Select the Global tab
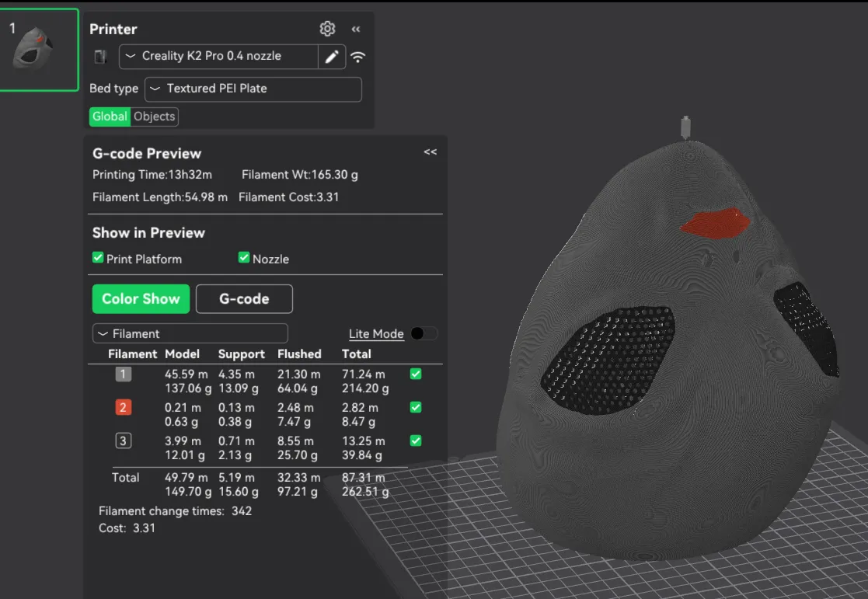 tap(110, 117)
